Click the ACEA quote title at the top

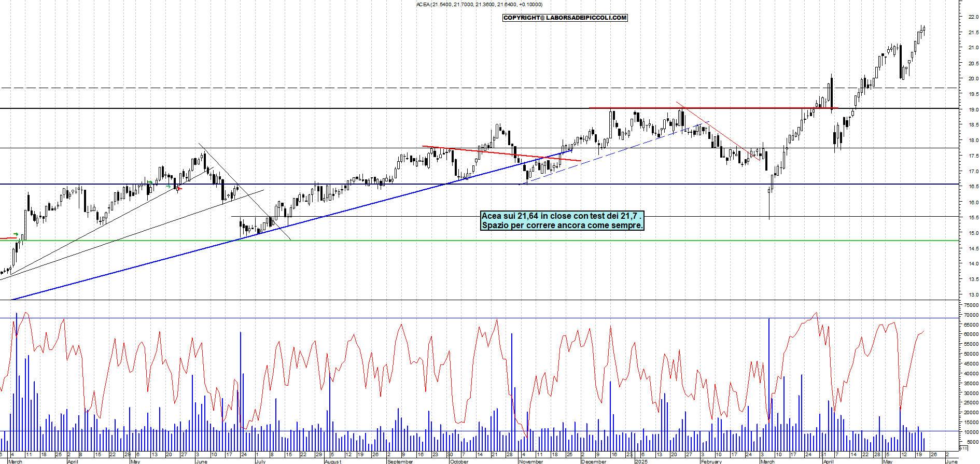tap(479, 5)
